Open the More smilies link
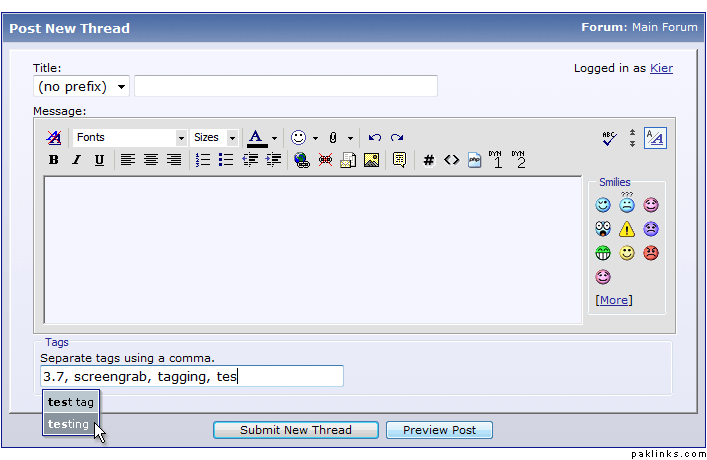 tap(614, 300)
